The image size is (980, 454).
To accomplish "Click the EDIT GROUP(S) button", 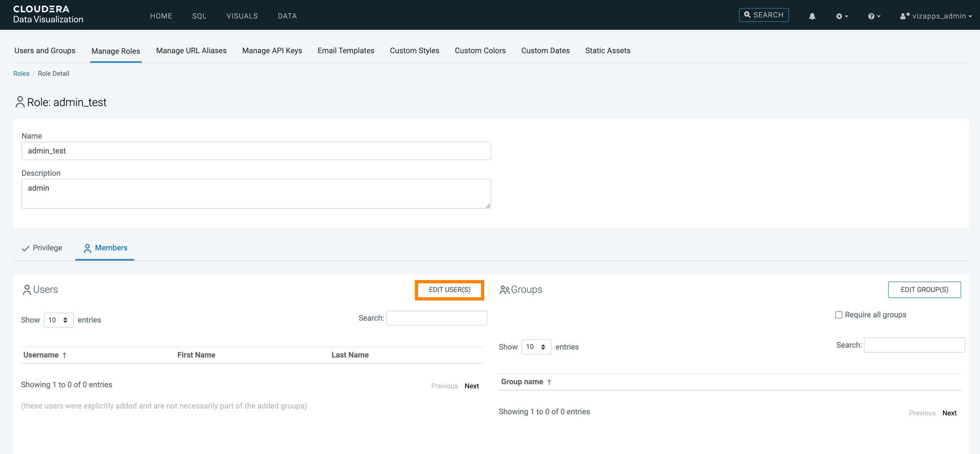I will (924, 290).
